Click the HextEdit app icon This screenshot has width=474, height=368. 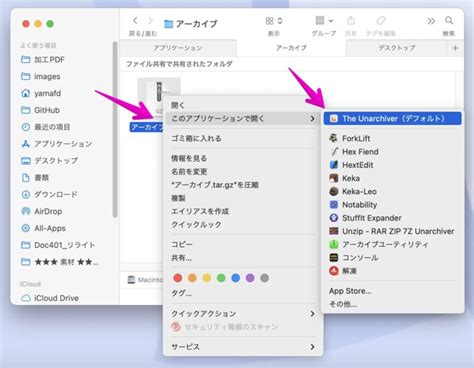click(334, 165)
